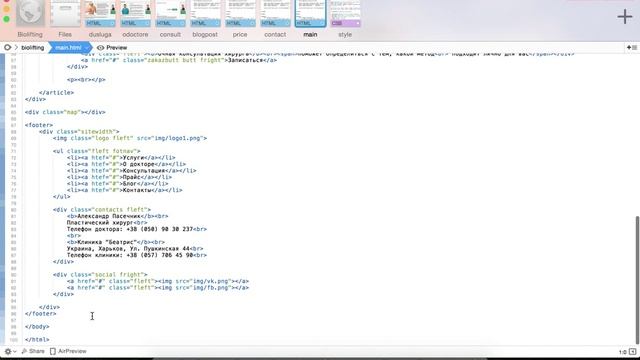The width and height of the screenshot is (640, 360).
Task: Click the closing </ul> line
Action: point(61,197)
